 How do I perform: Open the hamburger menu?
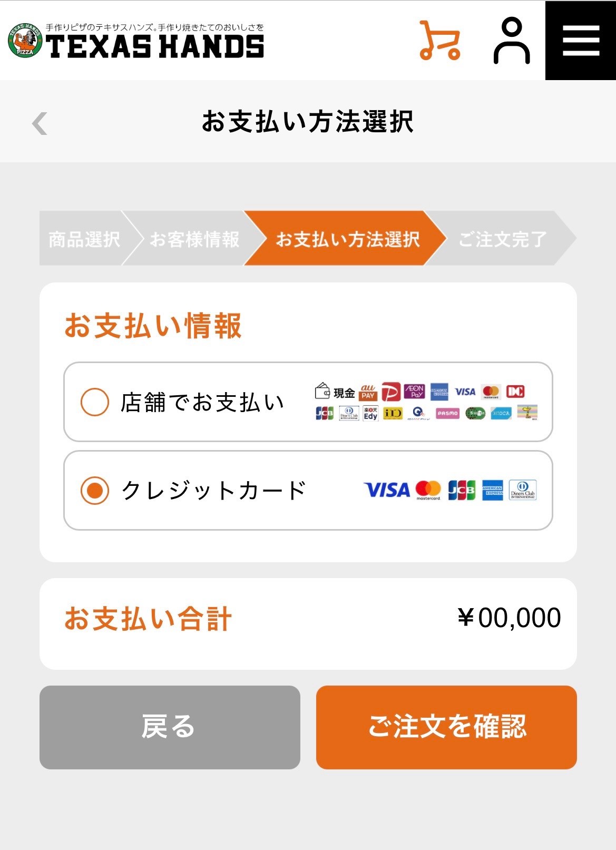click(581, 41)
